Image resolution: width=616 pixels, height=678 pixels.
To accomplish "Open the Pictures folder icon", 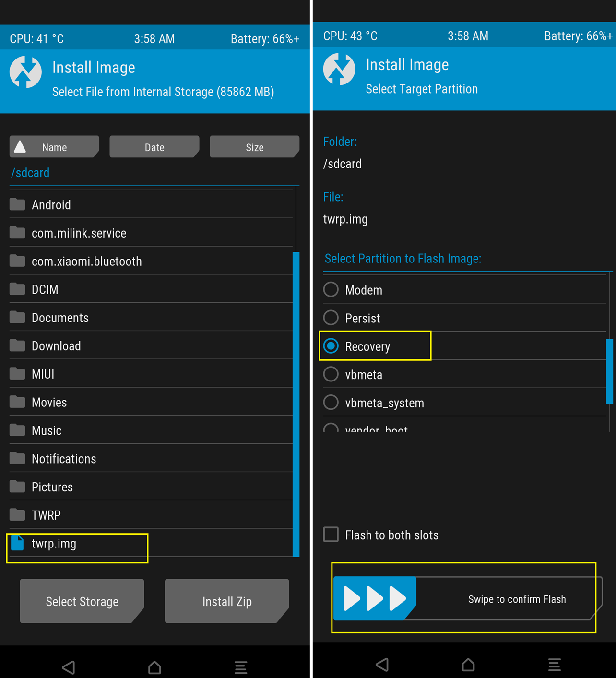I will (x=17, y=487).
